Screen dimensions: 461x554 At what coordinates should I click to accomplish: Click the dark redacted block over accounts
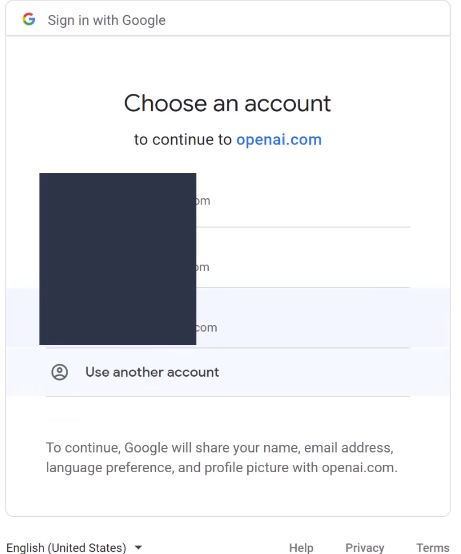(x=118, y=259)
